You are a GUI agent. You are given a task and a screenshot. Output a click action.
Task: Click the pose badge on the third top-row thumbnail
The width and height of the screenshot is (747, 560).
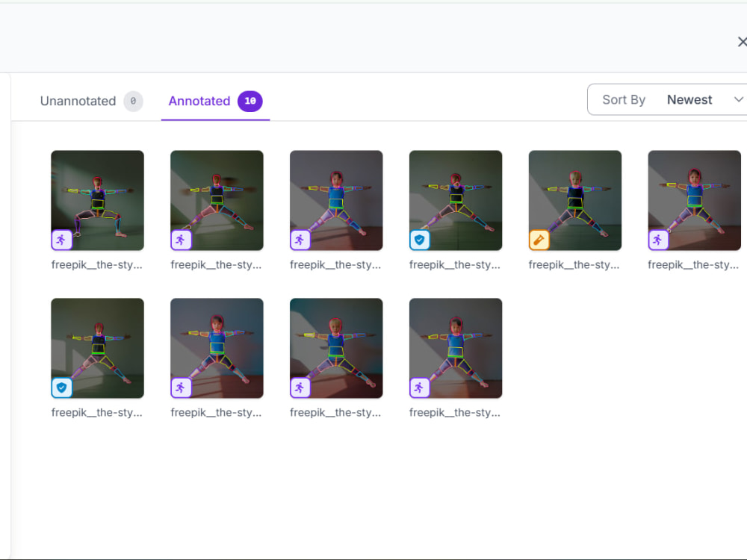[300, 240]
